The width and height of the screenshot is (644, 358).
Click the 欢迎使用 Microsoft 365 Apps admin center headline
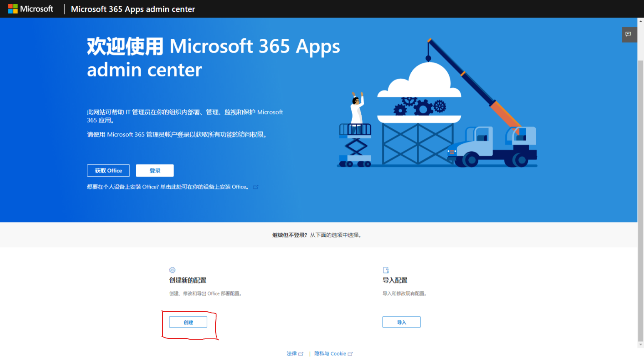tap(214, 58)
